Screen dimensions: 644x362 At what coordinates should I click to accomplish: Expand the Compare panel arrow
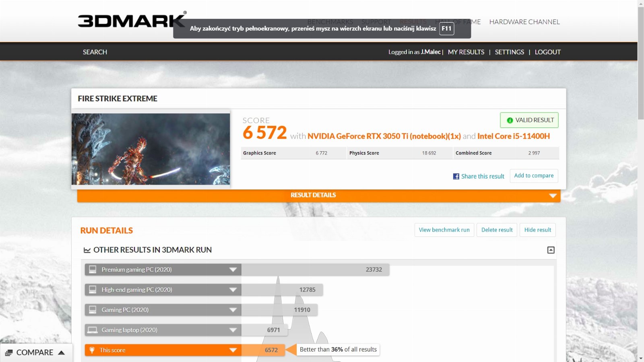tap(62, 352)
